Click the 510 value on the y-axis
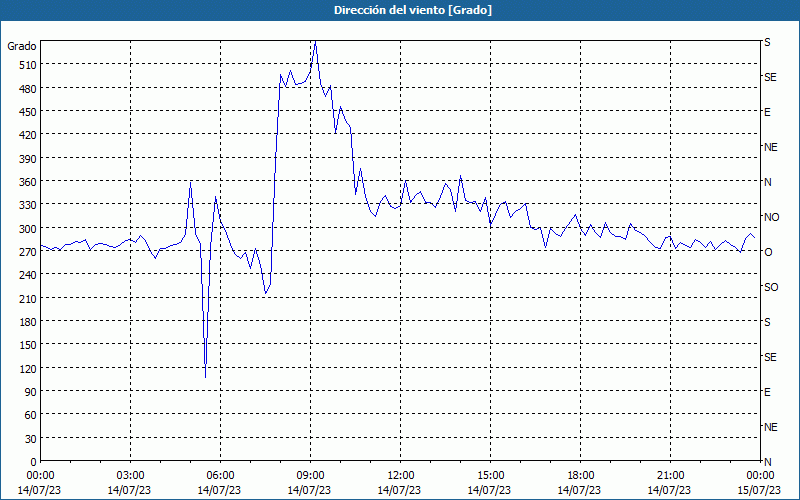This screenshot has width=800, height=500. point(28,65)
